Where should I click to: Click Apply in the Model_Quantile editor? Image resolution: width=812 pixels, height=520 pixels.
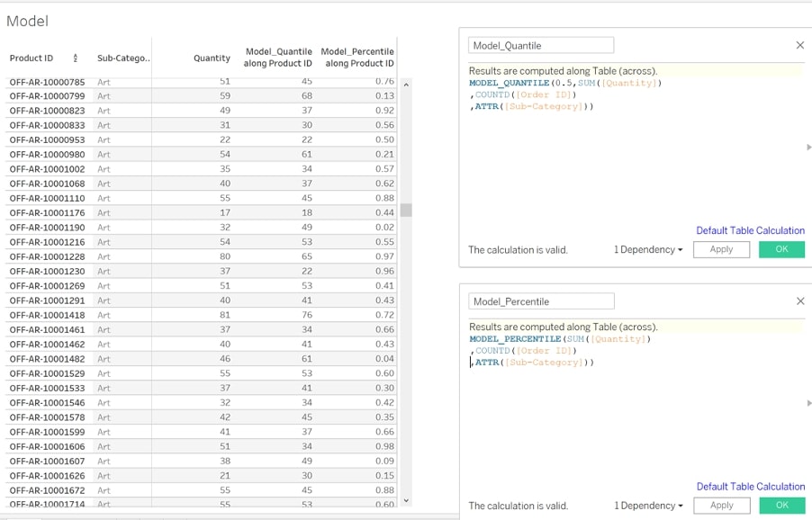point(721,249)
